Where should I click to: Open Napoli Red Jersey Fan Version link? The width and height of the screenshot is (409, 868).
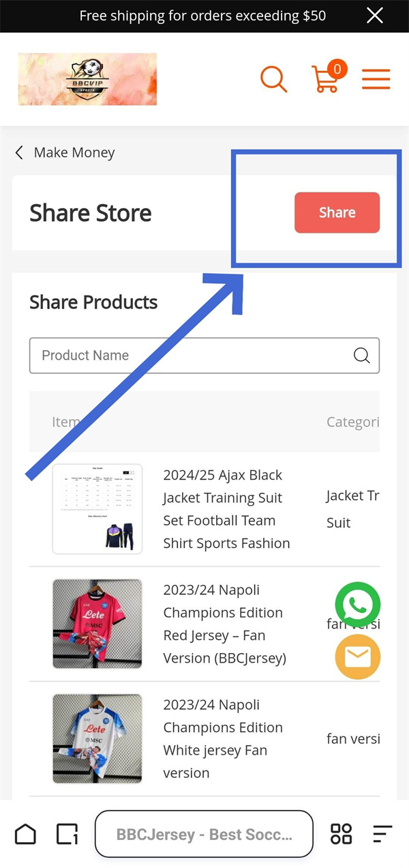[224, 624]
